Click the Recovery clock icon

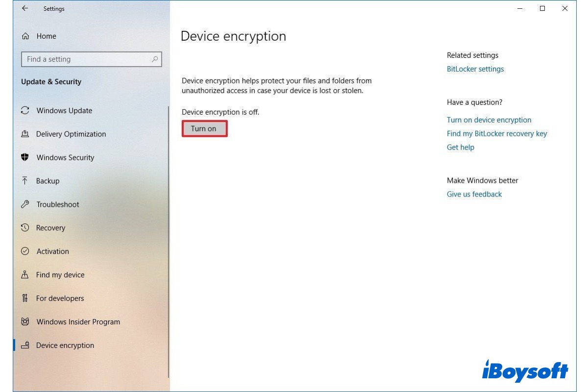pyautogui.click(x=25, y=227)
